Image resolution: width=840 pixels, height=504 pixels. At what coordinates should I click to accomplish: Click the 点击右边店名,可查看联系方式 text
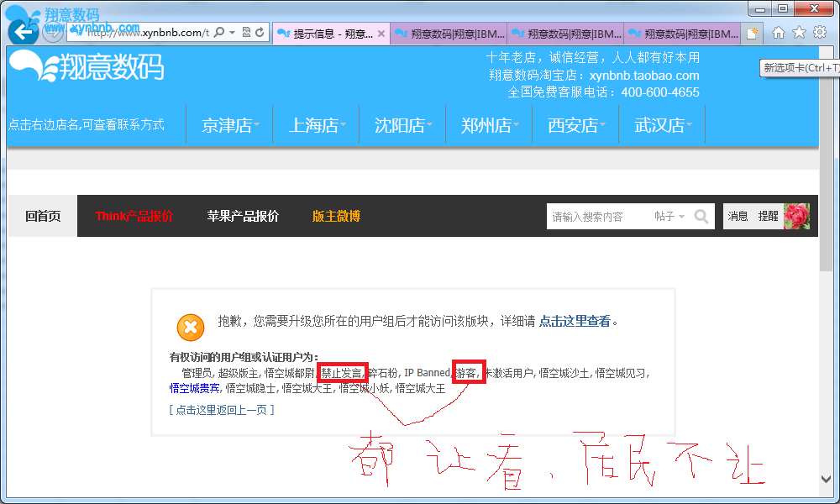click(x=86, y=125)
